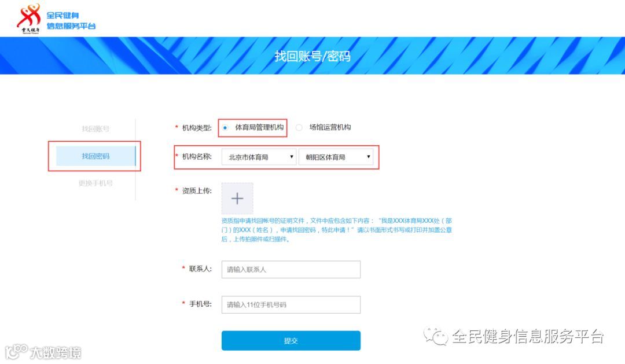This screenshot has width=625, height=364.
Task: Click the blue 资质 upload instructions text
Action: pos(337,230)
